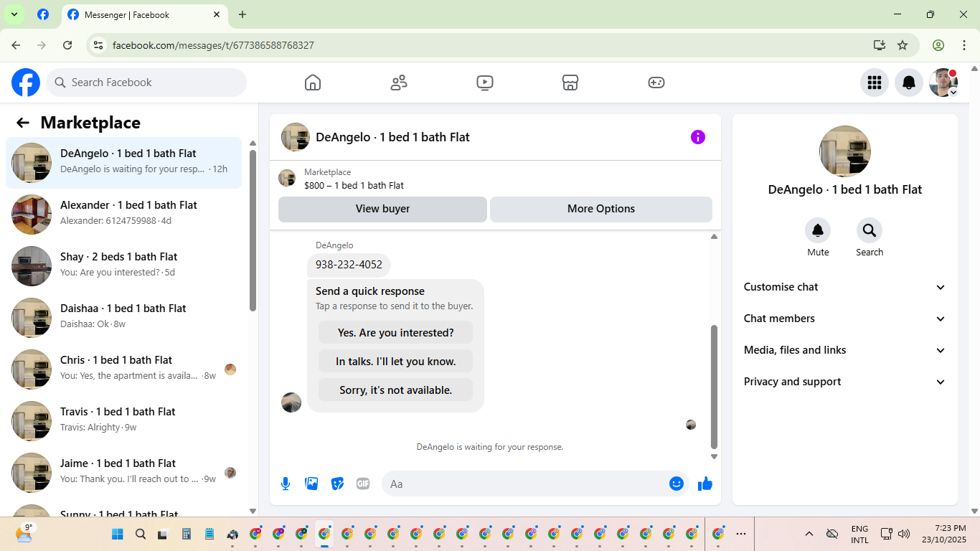
Task: Bookmark this page with the star
Action: [x=903, y=45]
